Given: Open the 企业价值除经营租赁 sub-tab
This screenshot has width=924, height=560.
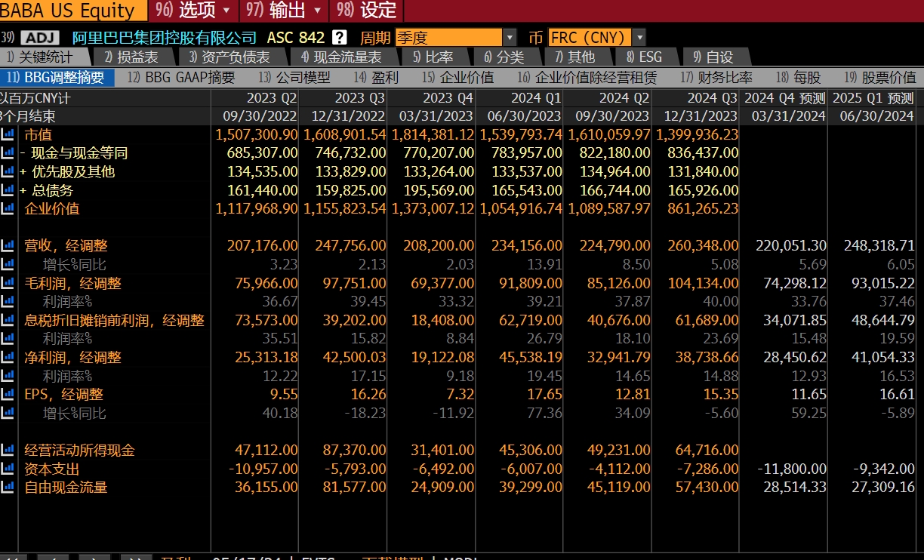Looking at the screenshot, I should [587, 77].
